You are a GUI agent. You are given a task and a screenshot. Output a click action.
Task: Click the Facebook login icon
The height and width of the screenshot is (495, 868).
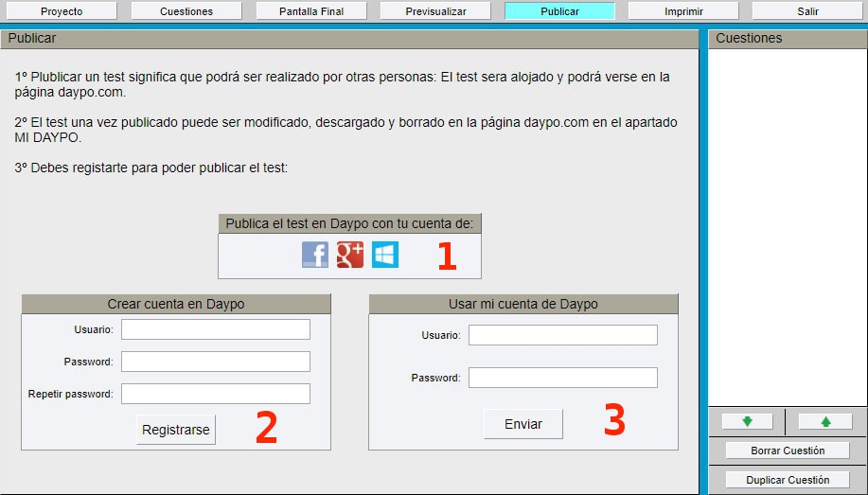pos(315,255)
